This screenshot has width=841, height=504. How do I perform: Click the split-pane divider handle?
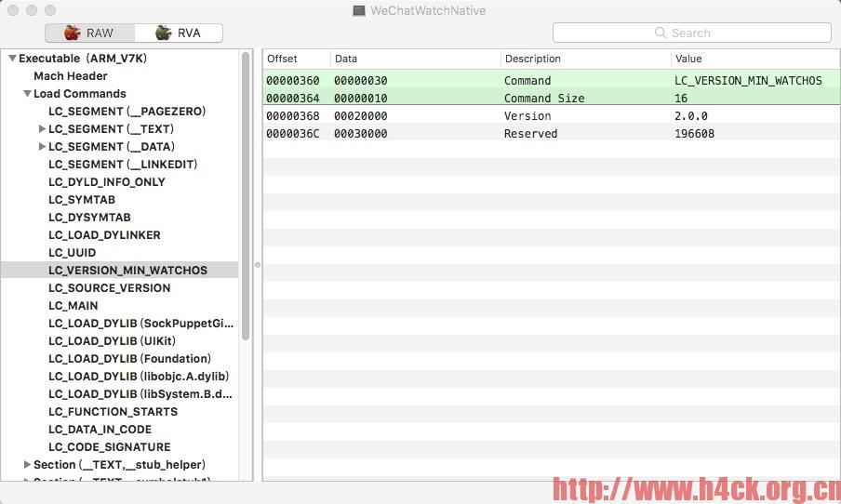(x=258, y=265)
